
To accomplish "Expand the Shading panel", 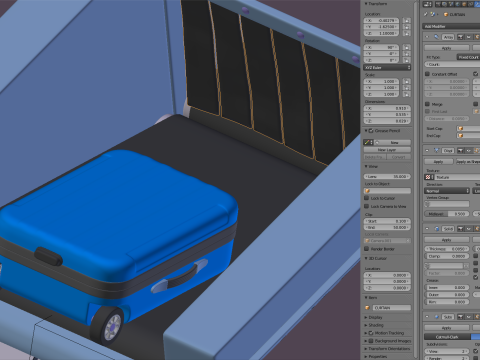I will [x=366, y=325].
